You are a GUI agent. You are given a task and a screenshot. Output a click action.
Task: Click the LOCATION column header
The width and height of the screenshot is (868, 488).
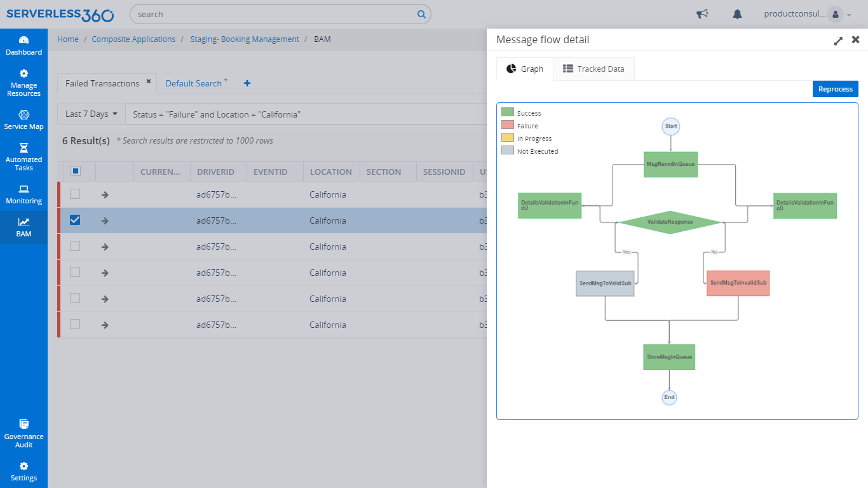[331, 172]
